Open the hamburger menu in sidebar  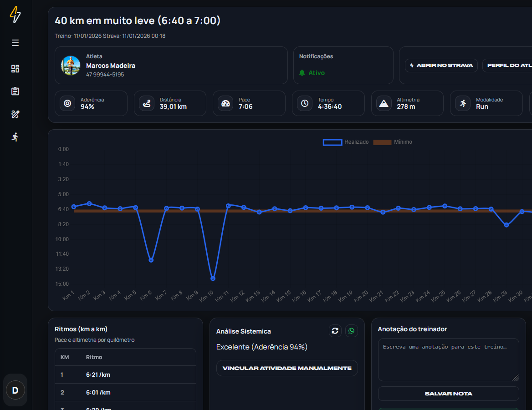pyautogui.click(x=15, y=43)
